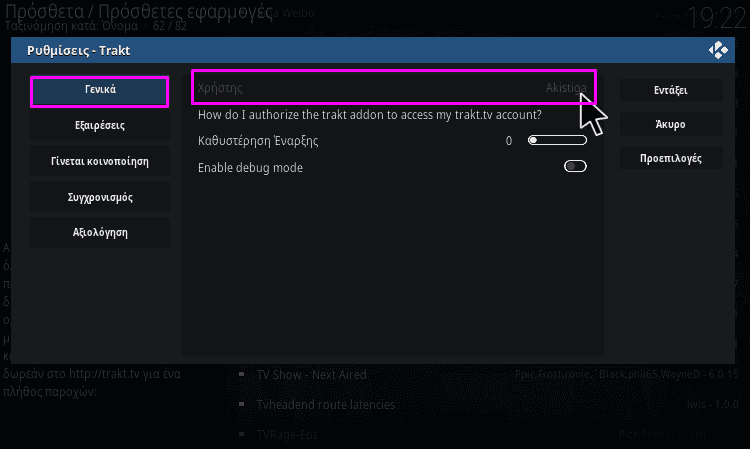Click the 'Ταξινόμηση κατά: Όνομα' sort label

tap(71, 26)
